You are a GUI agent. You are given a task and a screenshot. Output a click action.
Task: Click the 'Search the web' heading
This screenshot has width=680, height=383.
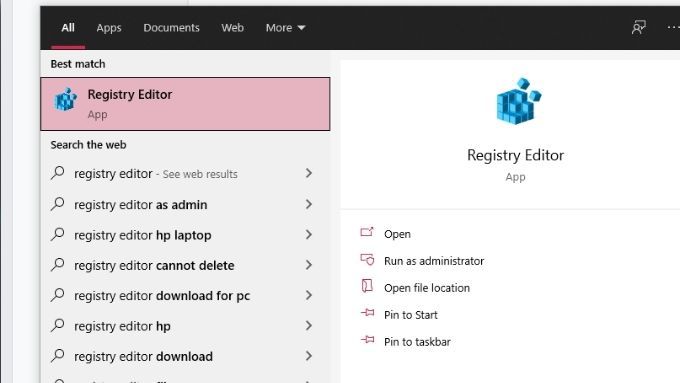pos(88,145)
